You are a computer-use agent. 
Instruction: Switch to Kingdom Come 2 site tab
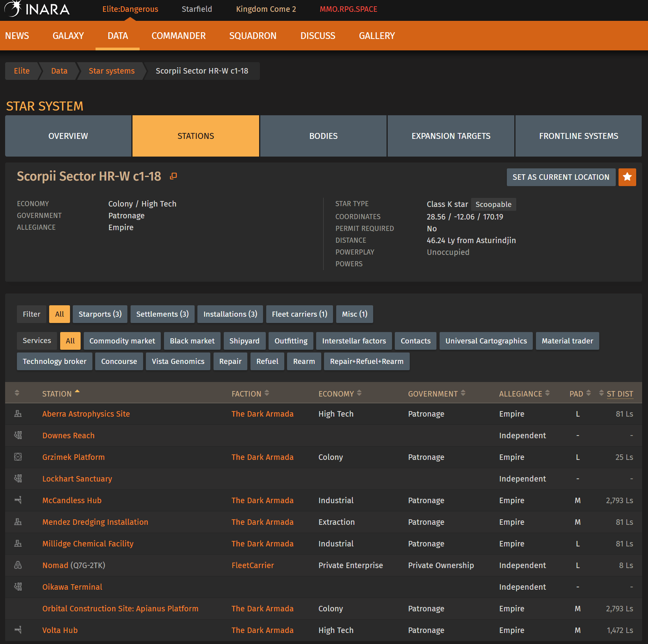pos(266,9)
